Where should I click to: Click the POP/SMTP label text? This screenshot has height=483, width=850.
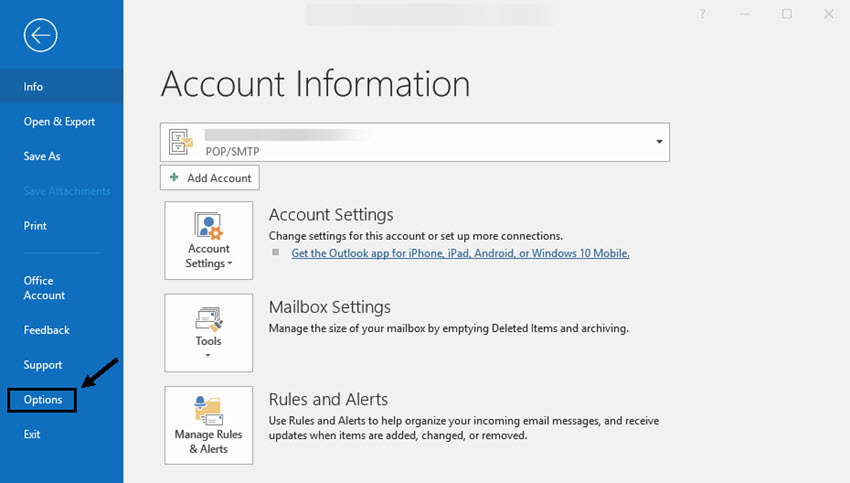pyautogui.click(x=232, y=152)
